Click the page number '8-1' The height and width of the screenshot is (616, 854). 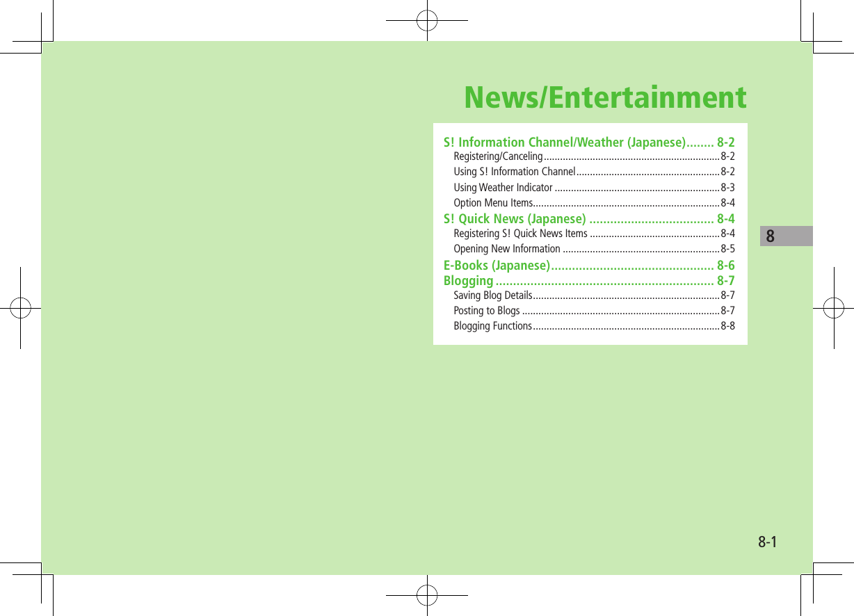[767, 542]
